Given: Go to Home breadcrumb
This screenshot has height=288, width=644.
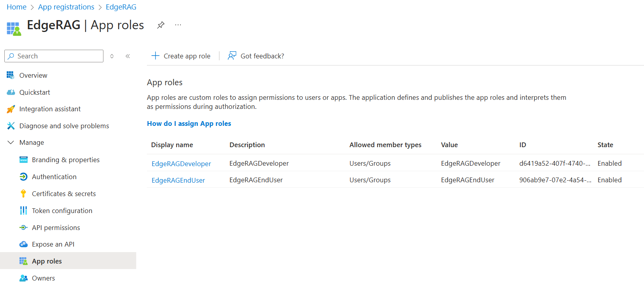Looking at the screenshot, I should click(x=17, y=7).
